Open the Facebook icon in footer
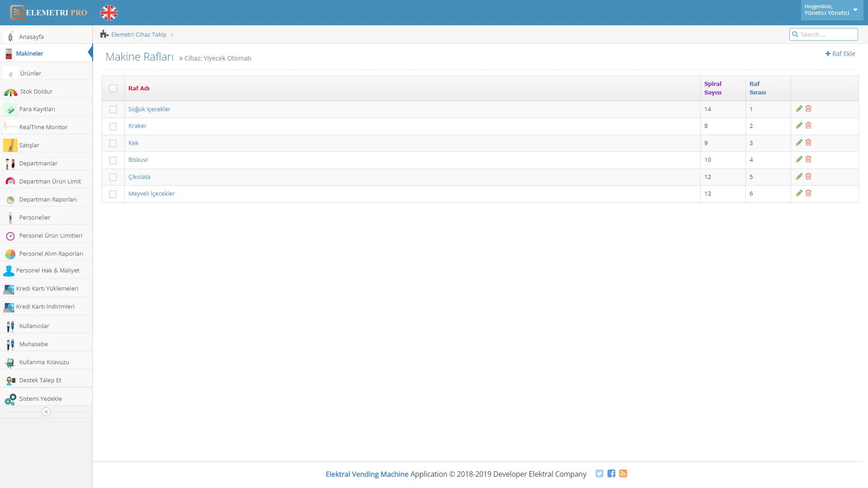This screenshot has width=868, height=488. [x=611, y=474]
